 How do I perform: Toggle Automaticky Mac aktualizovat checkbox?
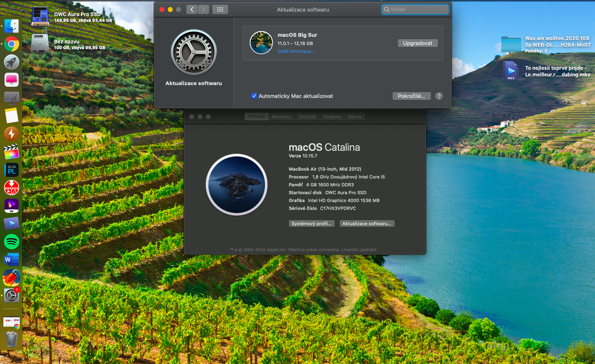click(x=254, y=96)
